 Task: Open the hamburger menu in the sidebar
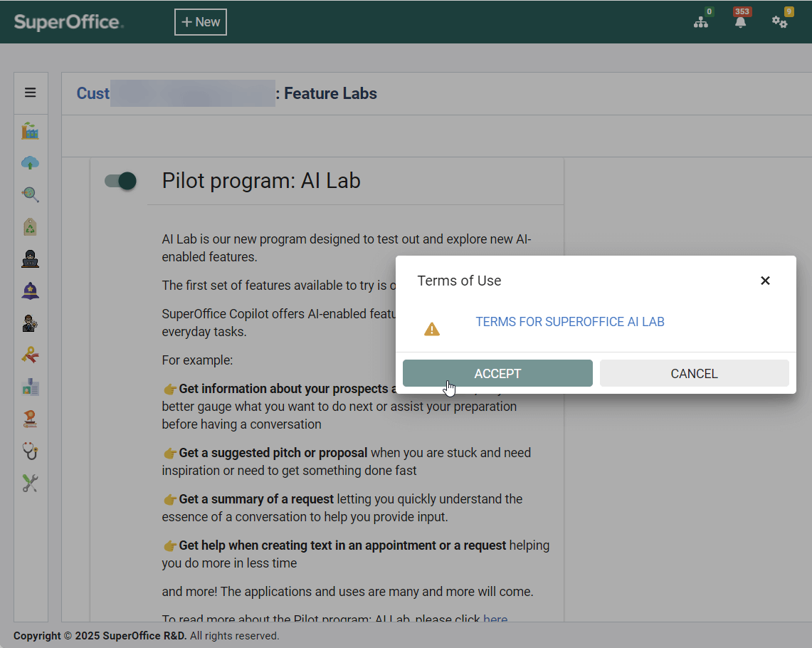pyautogui.click(x=30, y=93)
